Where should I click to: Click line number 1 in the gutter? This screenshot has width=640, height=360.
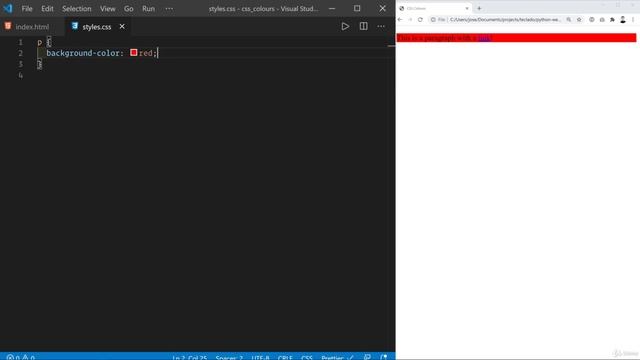tap(20, 42)
